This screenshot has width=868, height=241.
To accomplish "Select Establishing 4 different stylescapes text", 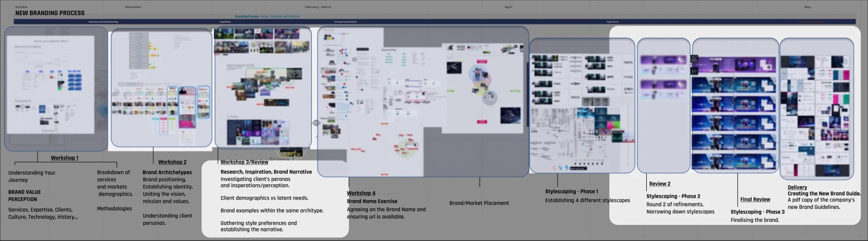I will 588,200.
